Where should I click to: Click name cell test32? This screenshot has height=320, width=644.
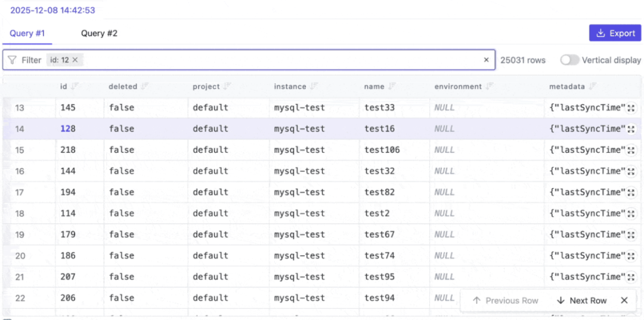tap(379, 171)
